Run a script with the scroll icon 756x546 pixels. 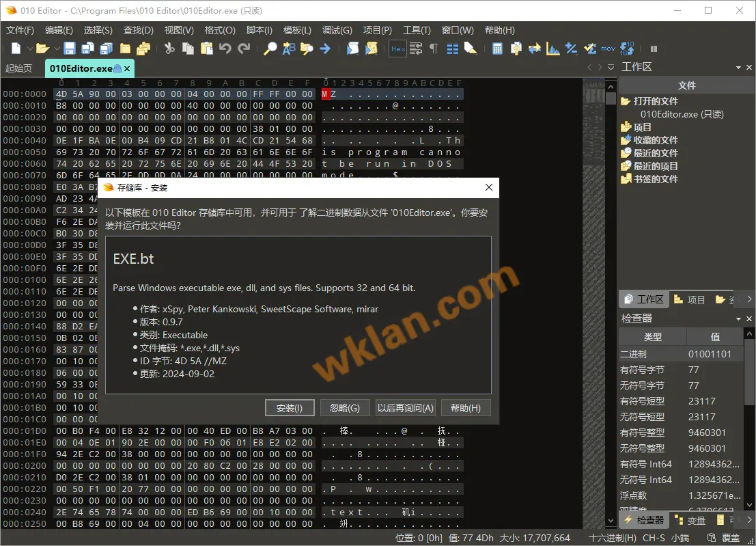[352, 49]
